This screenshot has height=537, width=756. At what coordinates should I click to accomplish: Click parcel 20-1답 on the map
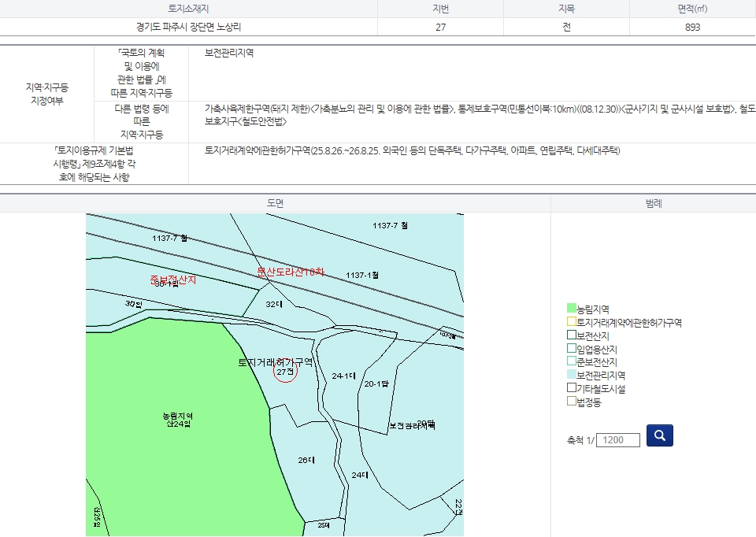point(376,383)
